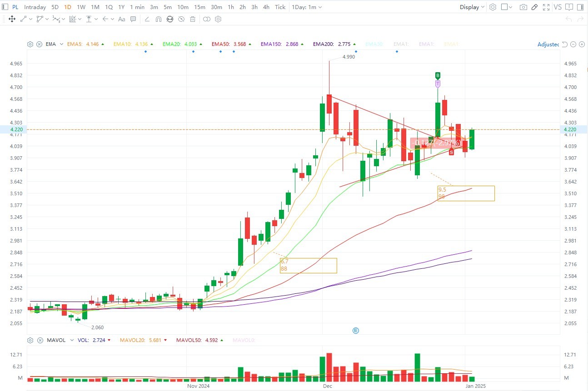
Task: Delete drawings with the trash can icon
Action: tap(193, 19)
